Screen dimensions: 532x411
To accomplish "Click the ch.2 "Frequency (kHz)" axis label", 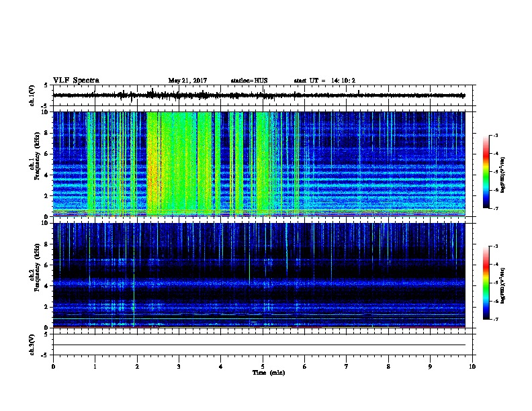I will [37, 267].
